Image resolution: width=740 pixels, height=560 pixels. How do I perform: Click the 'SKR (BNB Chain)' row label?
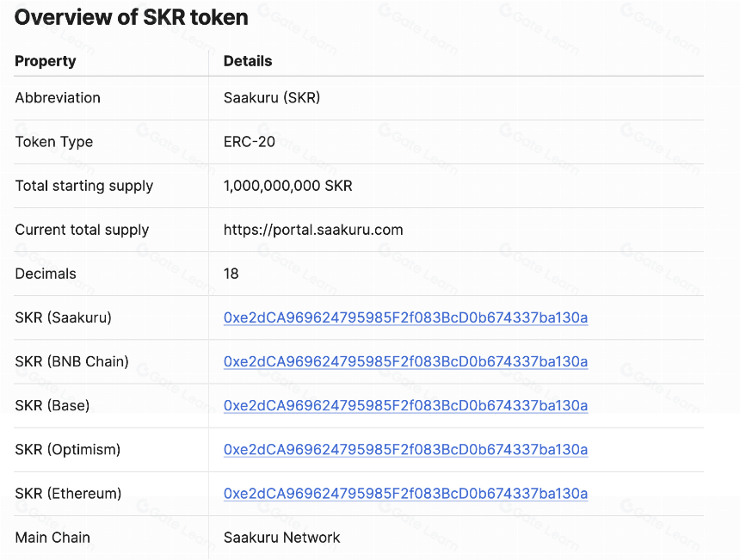(x=71, y=361)
